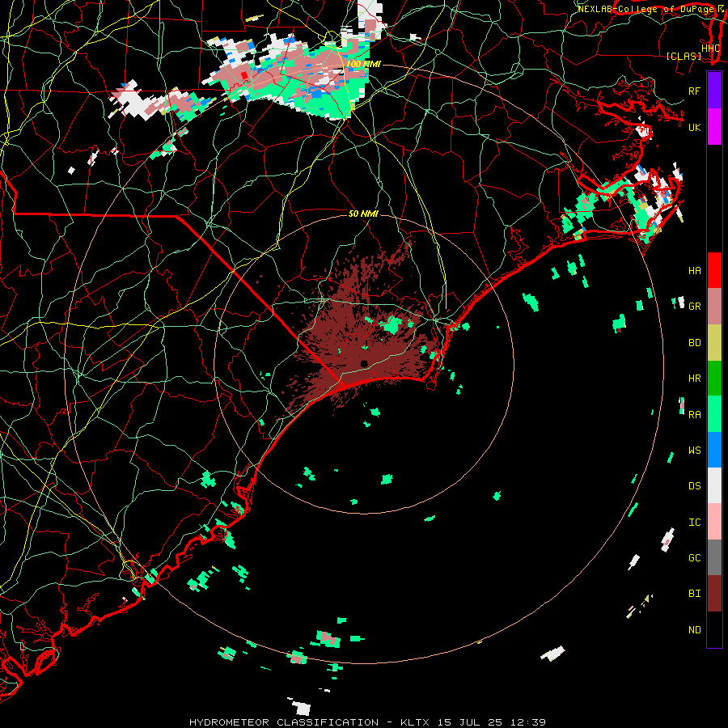The image size is (728, 728).
Task: Choose the white DS legend swatch
Action: coord(714,485)
